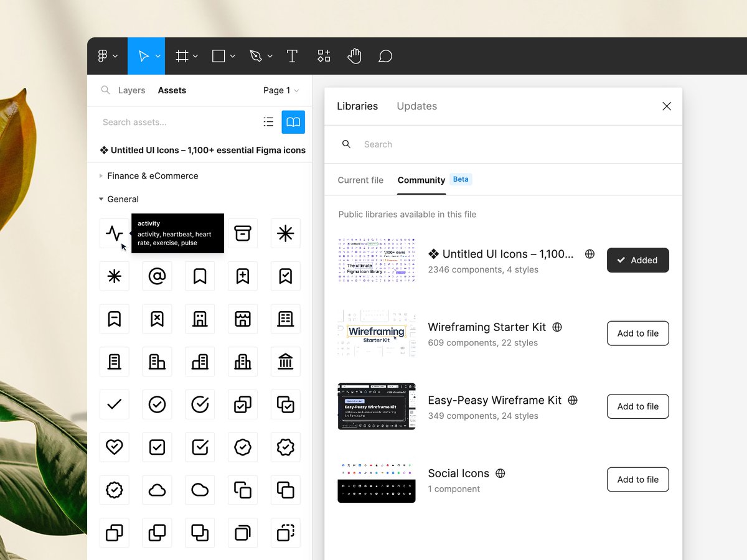Screen dimensions: 747x560
Task: Toggle list view in the Assets panel
Action: coord(268,122)
